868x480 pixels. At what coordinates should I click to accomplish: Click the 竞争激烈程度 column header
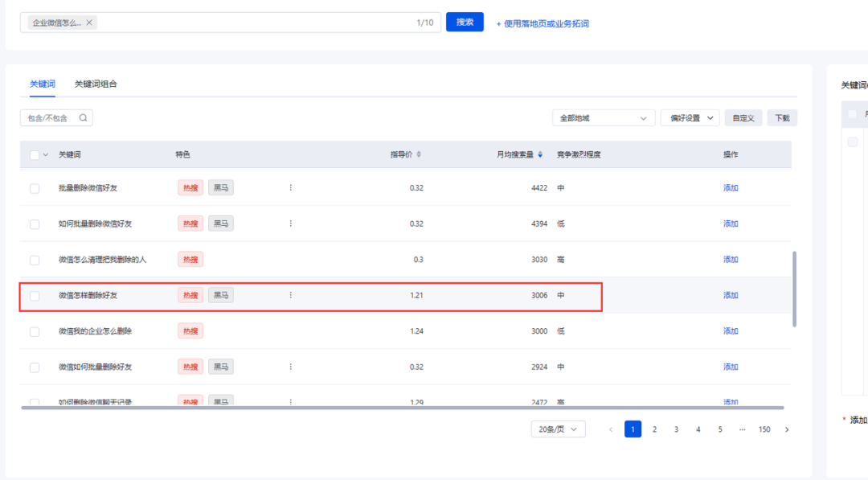pyautogui.click(x=579, y=154)
